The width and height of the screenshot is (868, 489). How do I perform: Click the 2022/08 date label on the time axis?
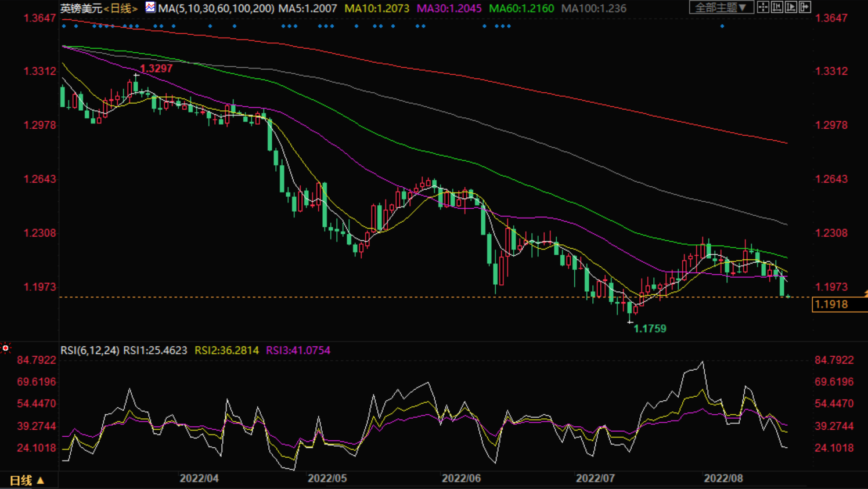tap(723, 479)
